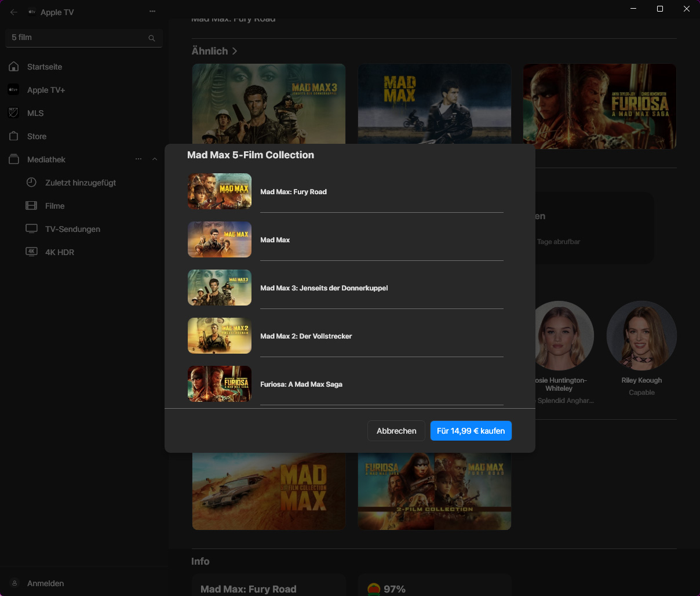Click the search magnifier icon
The image size is (700, 596).
pos(152,38)
